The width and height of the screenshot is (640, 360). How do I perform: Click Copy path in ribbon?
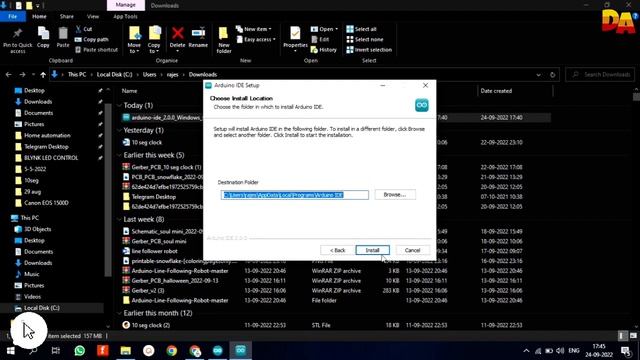[92, 40]
